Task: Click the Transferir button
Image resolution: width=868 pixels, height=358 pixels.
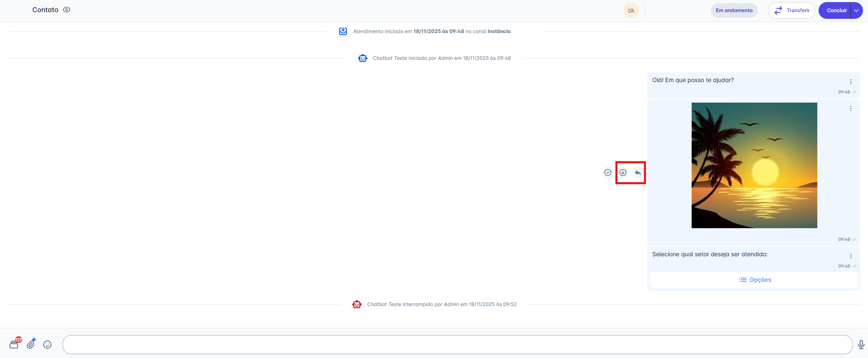Action: [791, 10]
